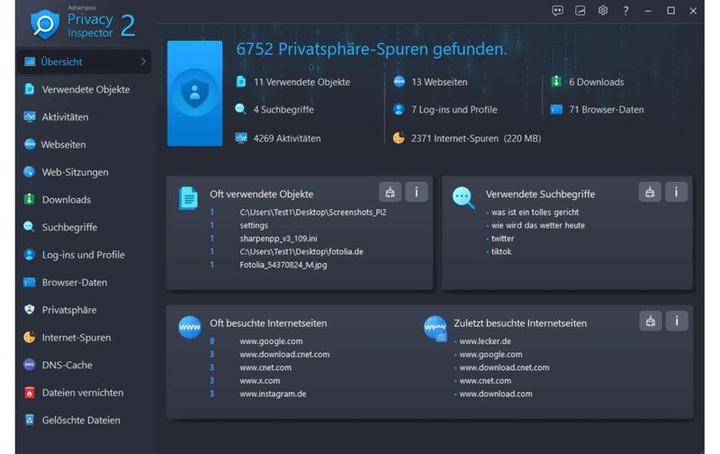Clean Verwendete Suchbegriffe with broom button
The width and height of the screenshot is (720, 454).
(x=650, y=192)
